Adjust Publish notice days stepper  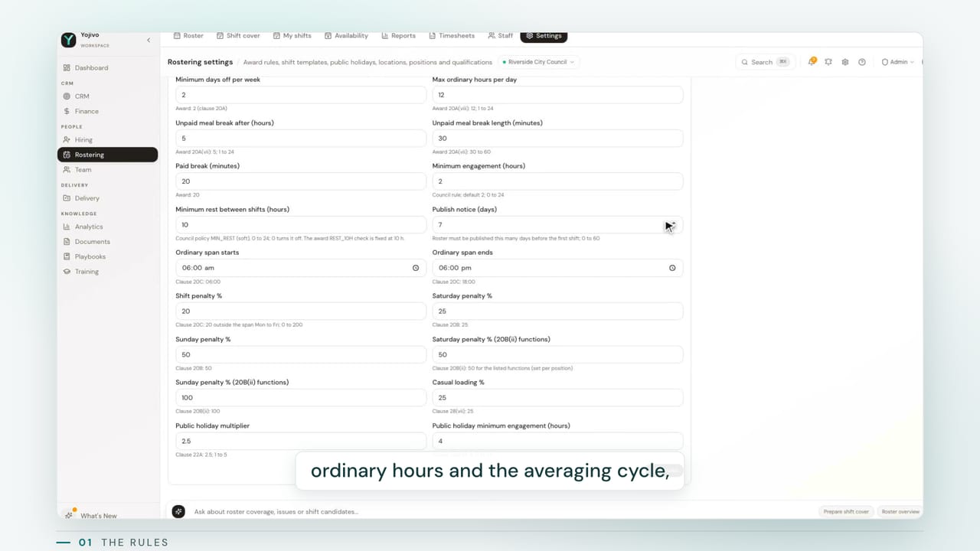pos(673,224)
